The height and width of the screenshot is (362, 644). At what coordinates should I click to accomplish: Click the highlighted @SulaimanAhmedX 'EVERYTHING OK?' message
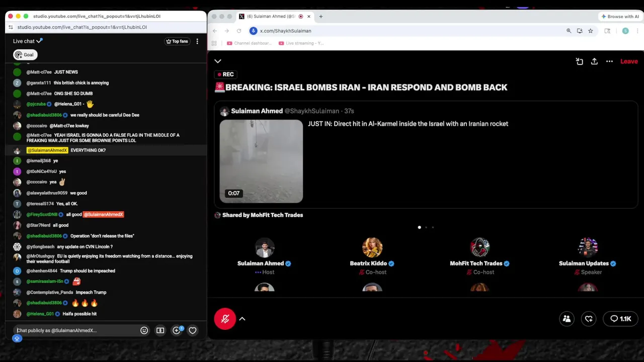click(106, 150)
